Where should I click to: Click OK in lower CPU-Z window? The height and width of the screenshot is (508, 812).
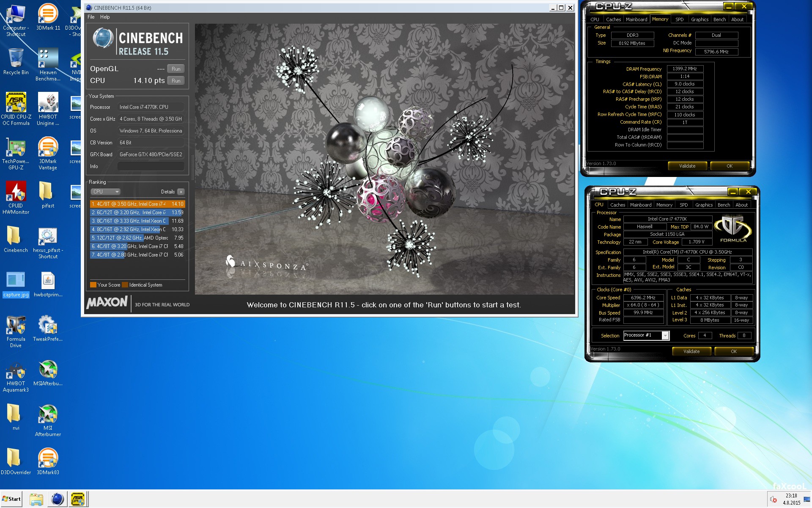[x=734, y=351]
